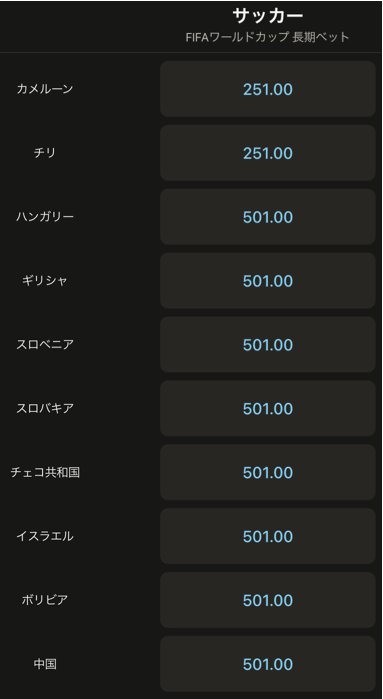Click the チェコ共和国 team label
Viewport: 383px width, 699px height.
(x=45, y=472)
